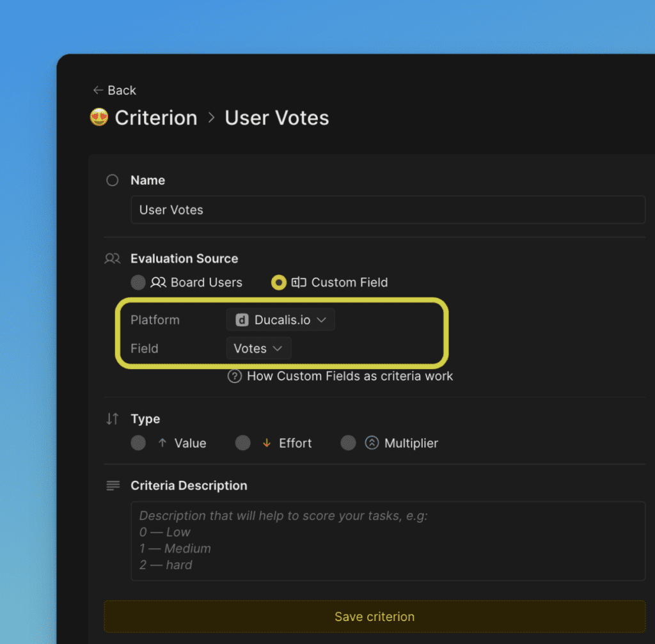Click the heart-eyes emoji before Criterion
This screenshot has width=655, height=644.
(x=98, y=117)
